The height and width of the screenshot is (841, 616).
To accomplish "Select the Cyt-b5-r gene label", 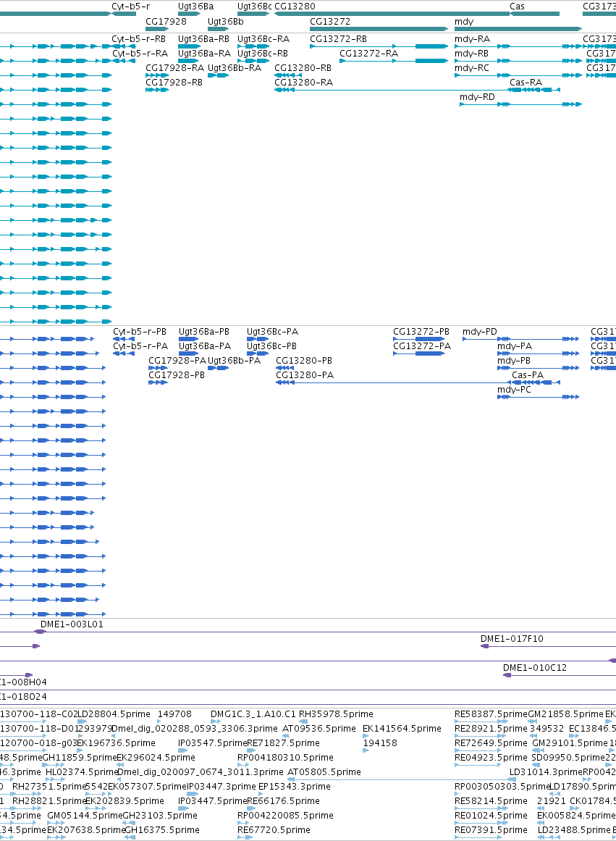I will coord(131,7).
